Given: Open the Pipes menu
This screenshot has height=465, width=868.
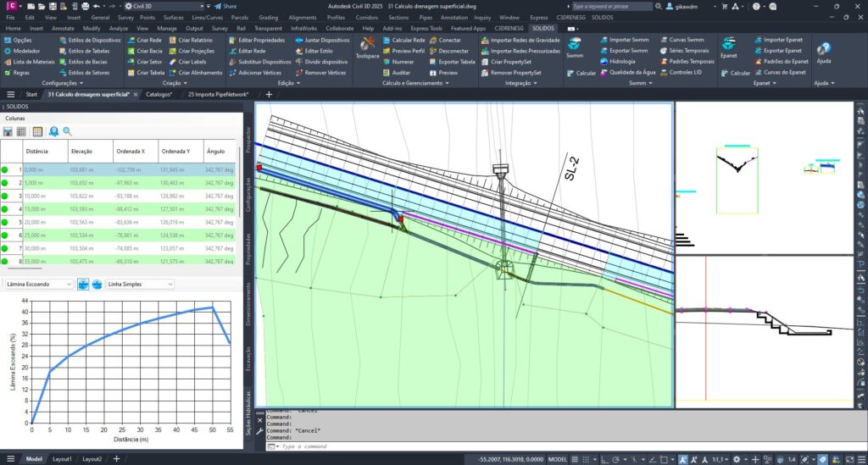Looking at the screenshot, I should click(x=426, y=18).
